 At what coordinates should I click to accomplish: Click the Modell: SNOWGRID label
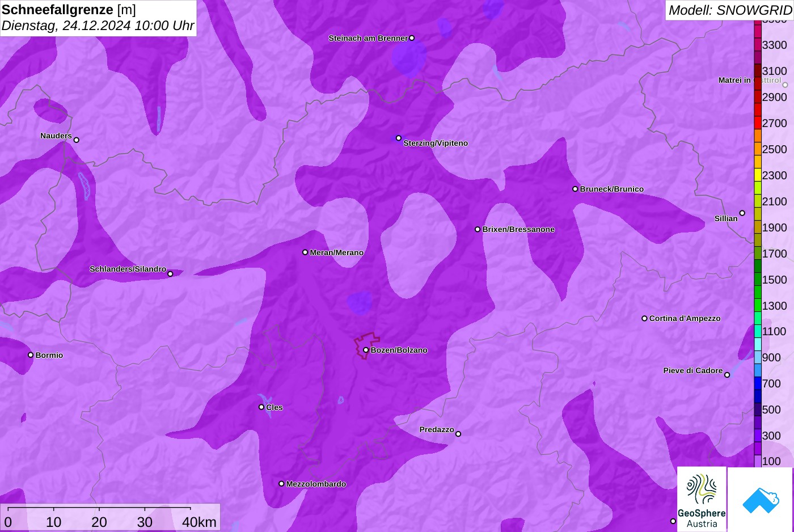(730, 10)
